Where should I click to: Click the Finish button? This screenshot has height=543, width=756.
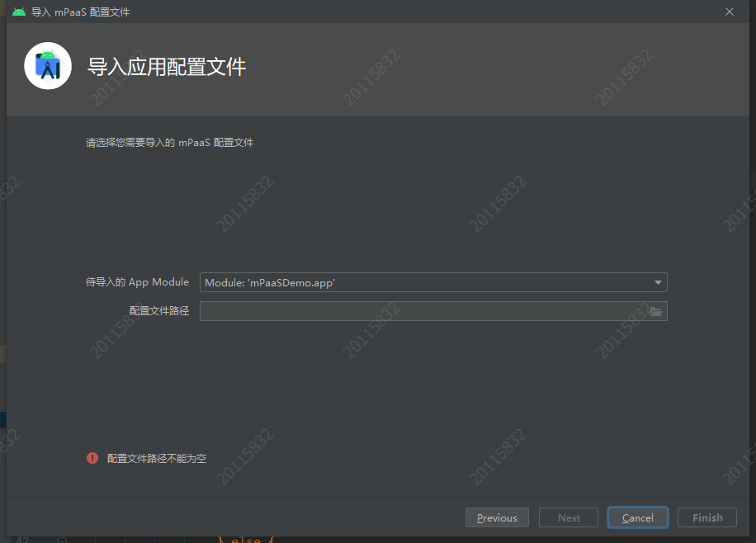point(706,517)
